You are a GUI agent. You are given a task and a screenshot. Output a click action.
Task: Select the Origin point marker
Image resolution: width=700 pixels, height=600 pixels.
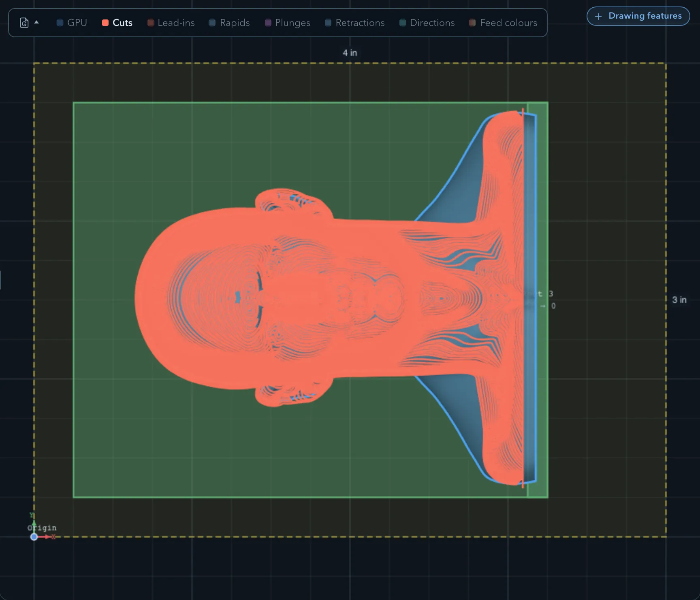[x=34, y=537]
